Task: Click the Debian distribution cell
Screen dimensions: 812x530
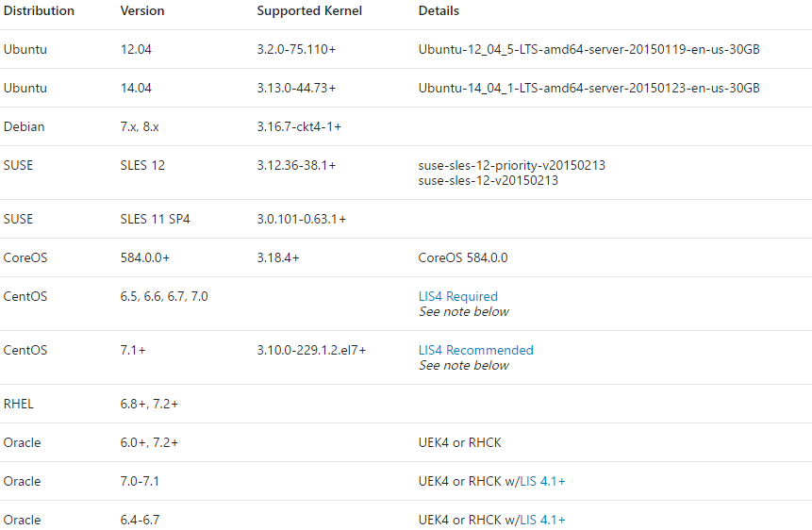Action: tap(25, 126)
